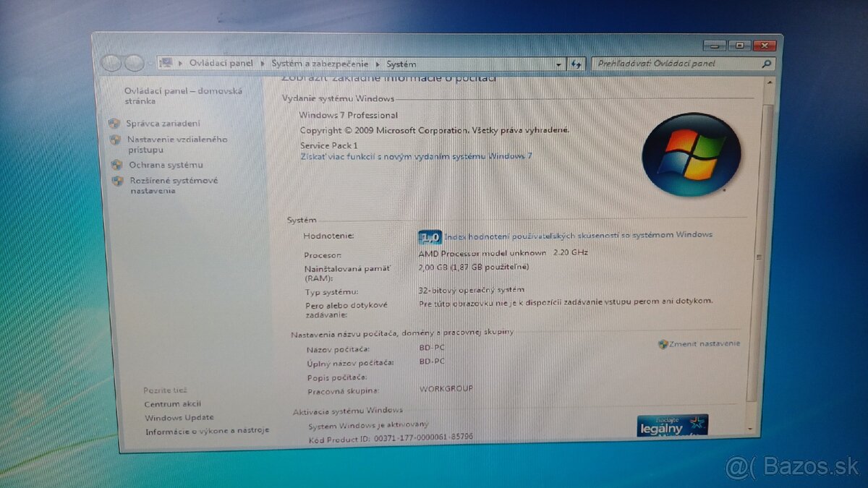This screenshot has width=868, height=488.
Task: Open Rozšírené systémové nastavenia link
Action: (174, 185)
